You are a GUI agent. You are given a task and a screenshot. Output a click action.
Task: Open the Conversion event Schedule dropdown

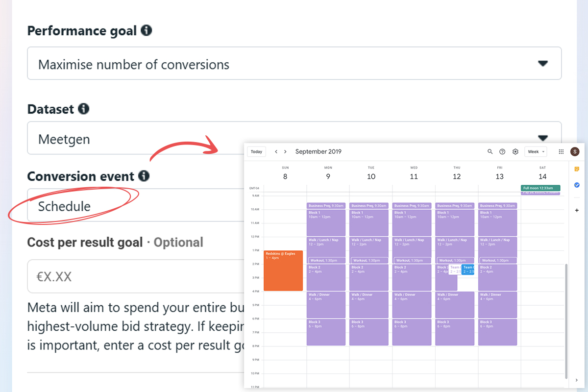(132, 206)
